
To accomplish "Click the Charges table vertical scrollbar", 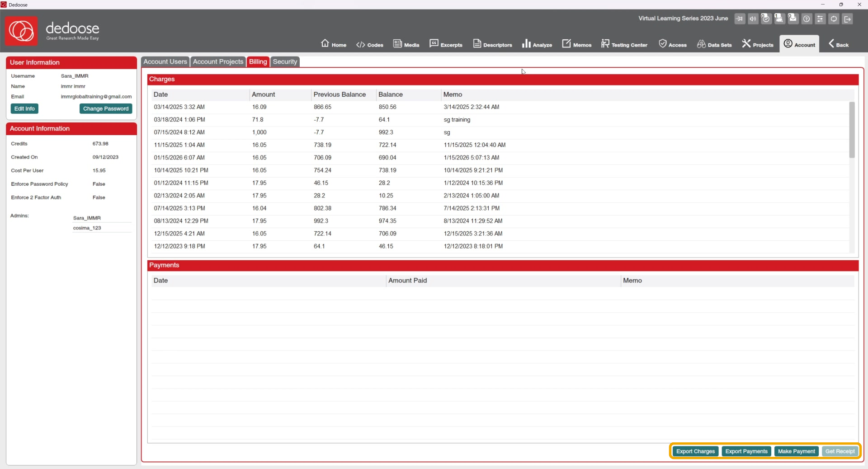I will 852,130.
